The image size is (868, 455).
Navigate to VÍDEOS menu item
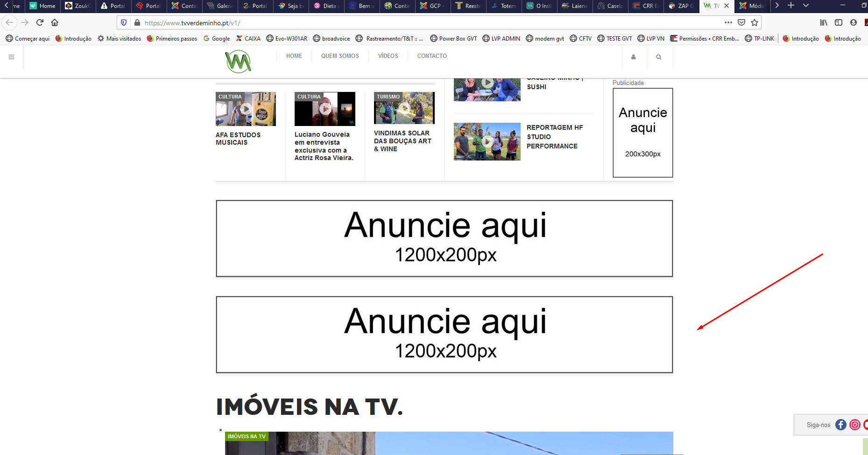388,56
